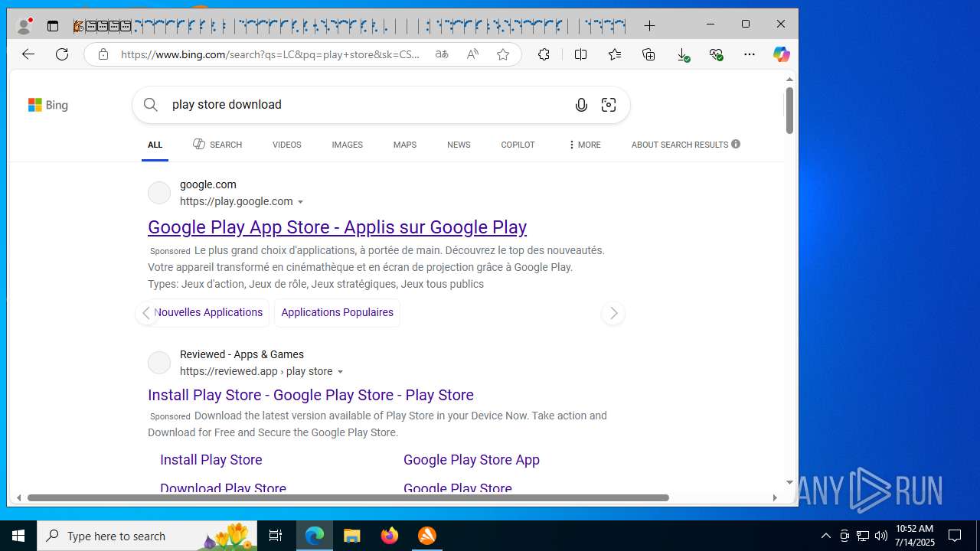
Task: Switch to the MAPS tab
Action: tap(405, 145)
